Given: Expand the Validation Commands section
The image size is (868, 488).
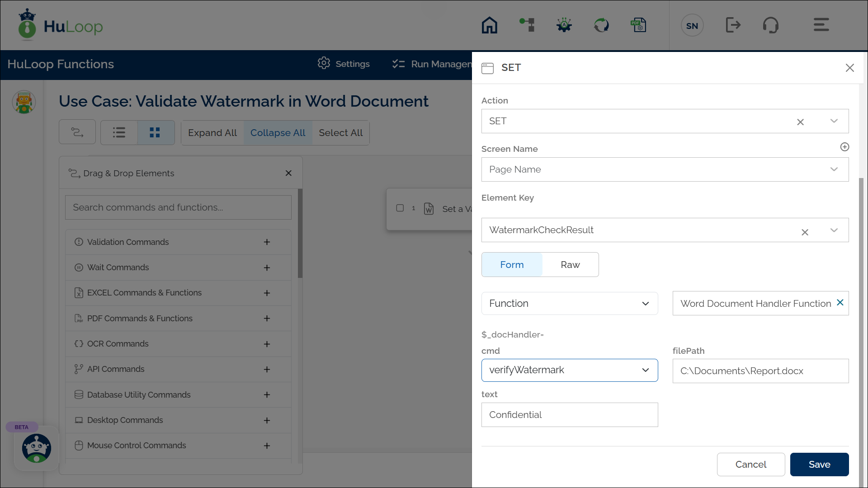Looking at the screenshot, I should coord(267,242).
